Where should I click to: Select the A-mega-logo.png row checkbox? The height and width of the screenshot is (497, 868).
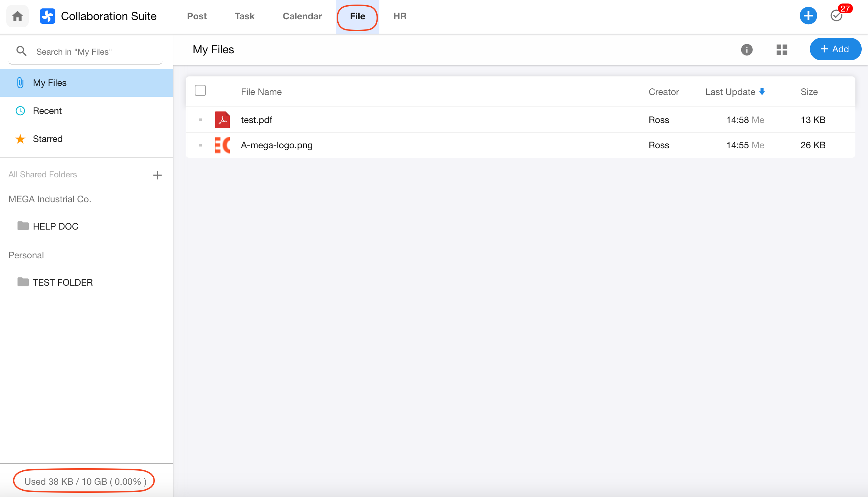tap(200, 145)
